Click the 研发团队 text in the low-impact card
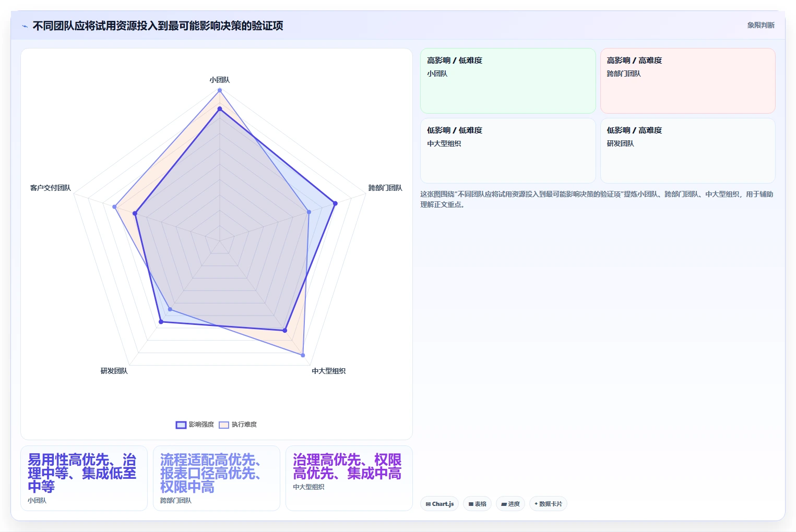 pos(620,143)
